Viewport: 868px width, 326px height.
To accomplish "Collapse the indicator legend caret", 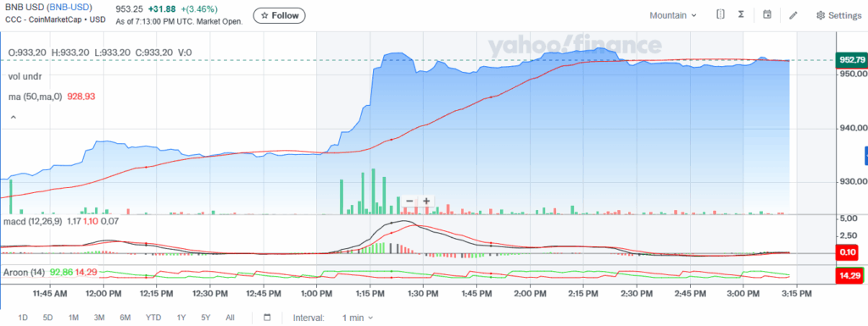I will (14, 117).
